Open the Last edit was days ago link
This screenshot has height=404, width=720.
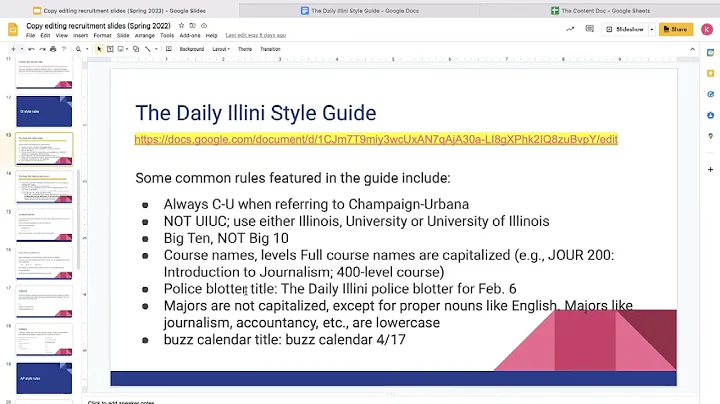[x=256, y=35]
